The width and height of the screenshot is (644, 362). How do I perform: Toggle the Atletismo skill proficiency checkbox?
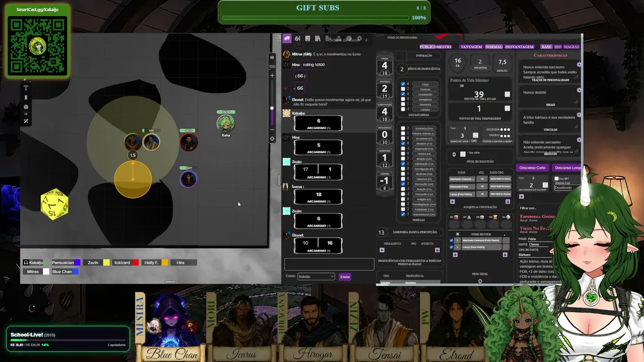pyautogui.click(x=403, y=143)
